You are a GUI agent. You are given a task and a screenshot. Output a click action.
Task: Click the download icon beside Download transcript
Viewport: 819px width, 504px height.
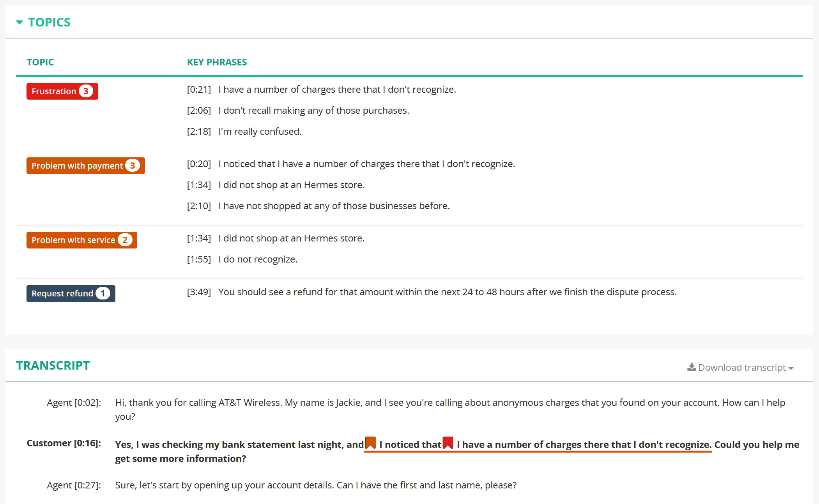(692, 367)
